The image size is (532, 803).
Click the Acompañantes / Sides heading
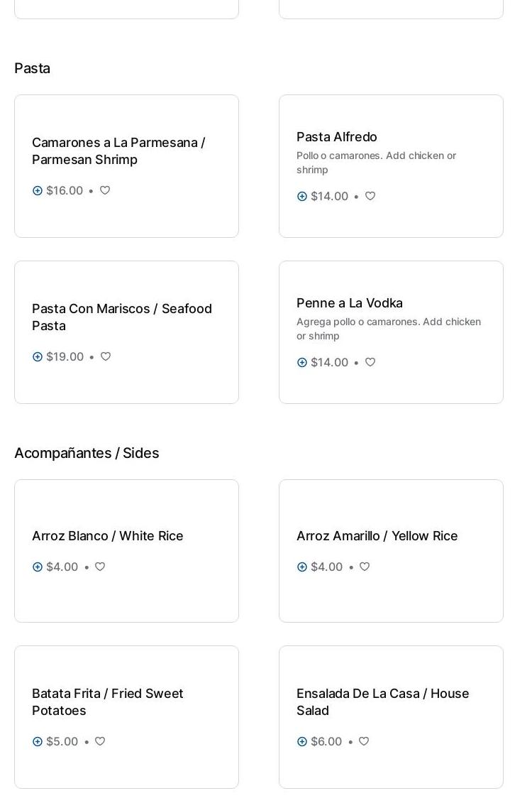point(87,453)
